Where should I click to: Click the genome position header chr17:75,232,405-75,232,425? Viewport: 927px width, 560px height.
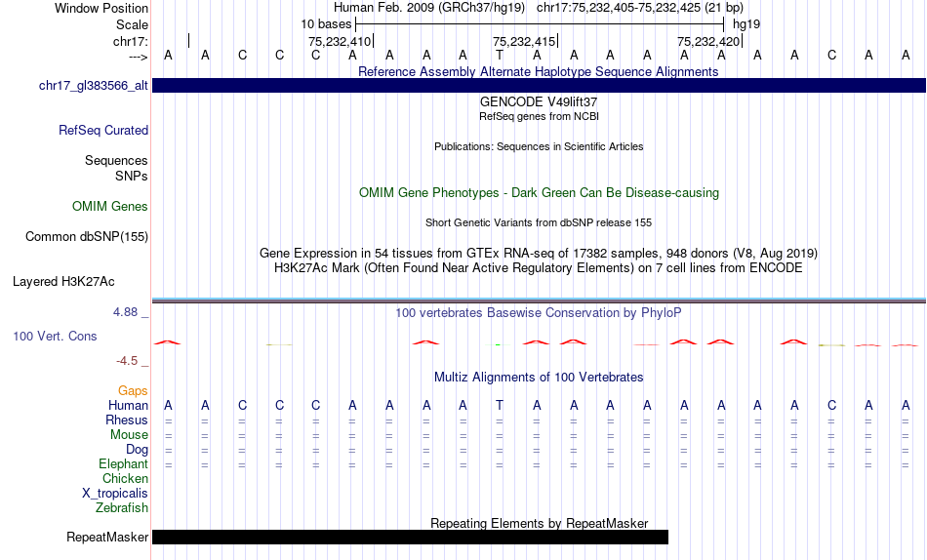click(x=640, y=8)
